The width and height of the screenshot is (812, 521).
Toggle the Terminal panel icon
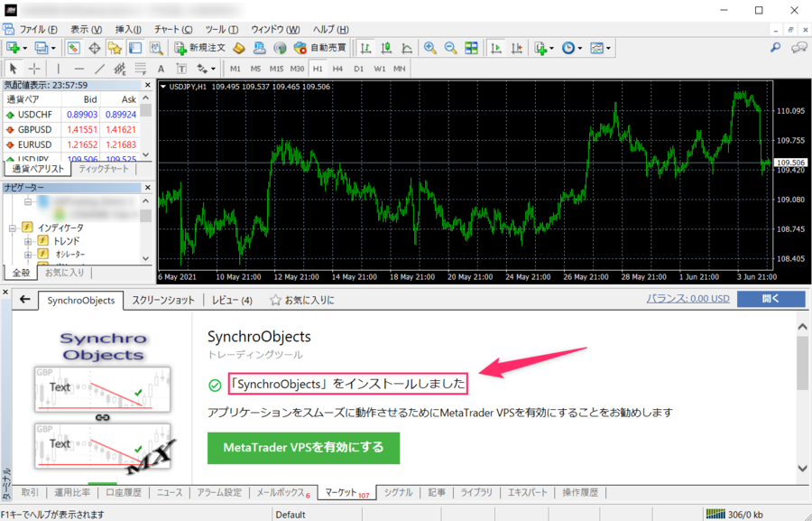pyautogui.click(x=135, y=48)
